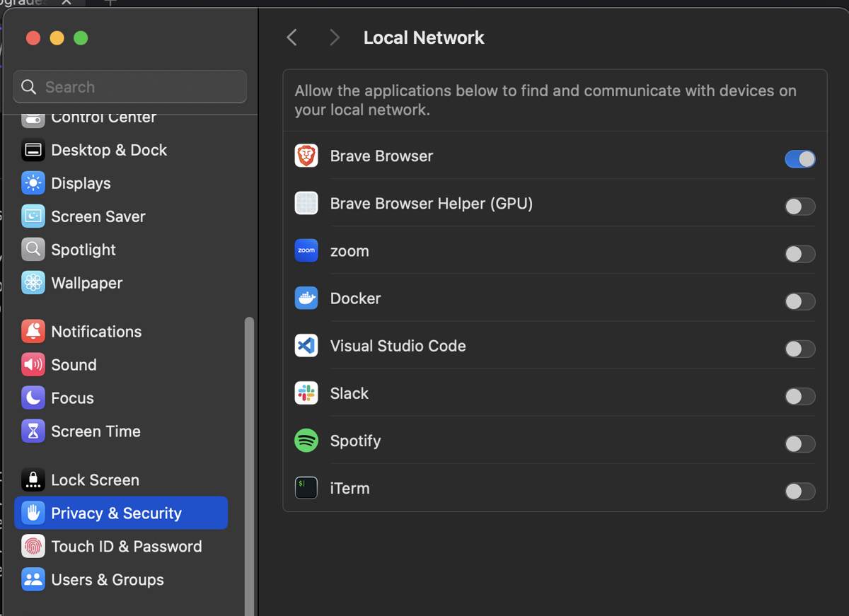This screenshot has width=849, height=616.
Task: Select Wallpaper in the sidebar
Action: click(x=121, y=283)
